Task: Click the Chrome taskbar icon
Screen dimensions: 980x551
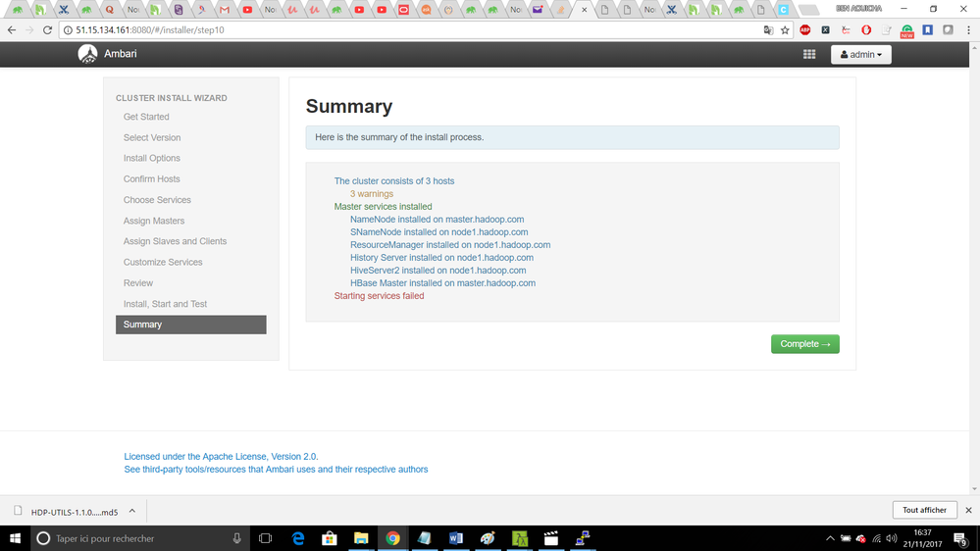Action: coord(392,538)
